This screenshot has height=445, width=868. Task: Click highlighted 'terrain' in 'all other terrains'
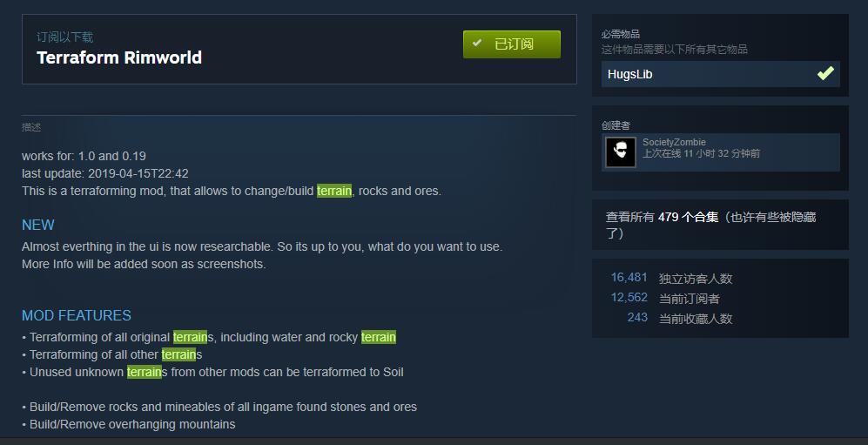pyautogui.click(x=178, y=354)
